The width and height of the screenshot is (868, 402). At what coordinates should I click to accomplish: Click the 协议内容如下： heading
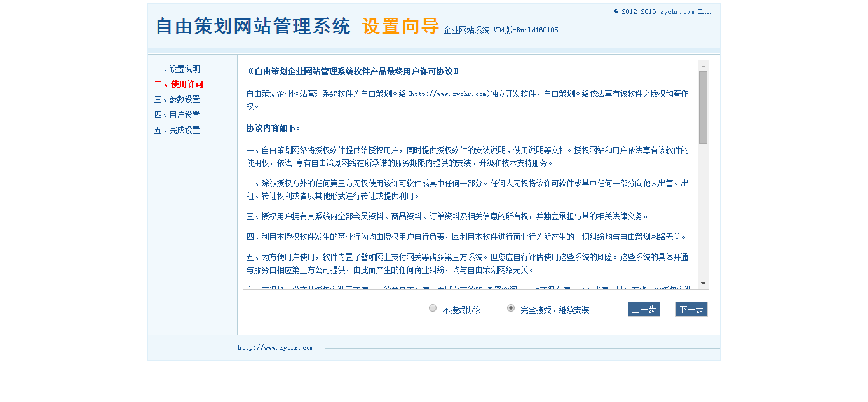(274, 128)
